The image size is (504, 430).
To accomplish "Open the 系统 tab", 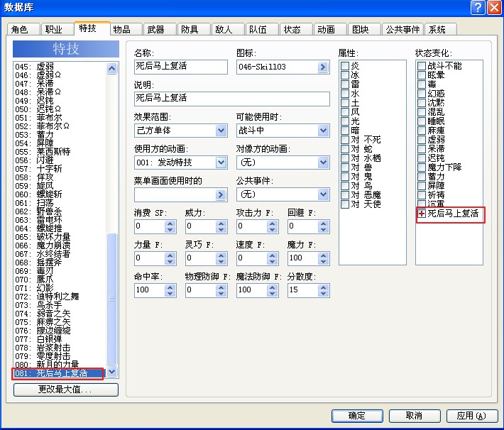I will (440, 30).
